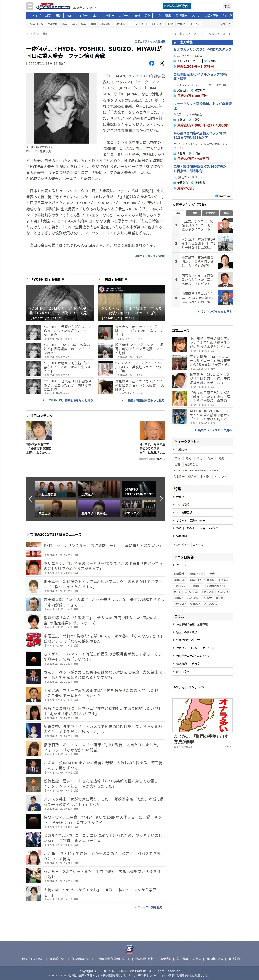Open 池上彰氏 recommended content

152,438
